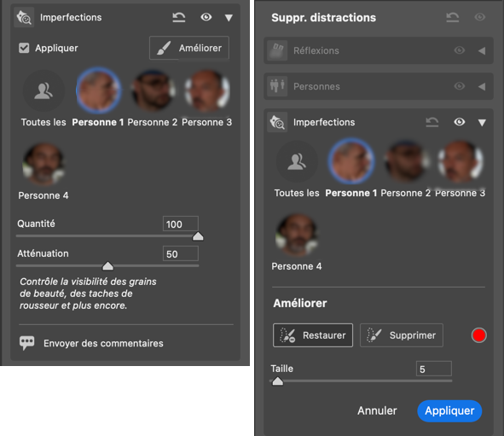The height and width of the screenshot is (436, 504).
Task: Select the Supprimer brush mode
Action: [x=402, y=335]
